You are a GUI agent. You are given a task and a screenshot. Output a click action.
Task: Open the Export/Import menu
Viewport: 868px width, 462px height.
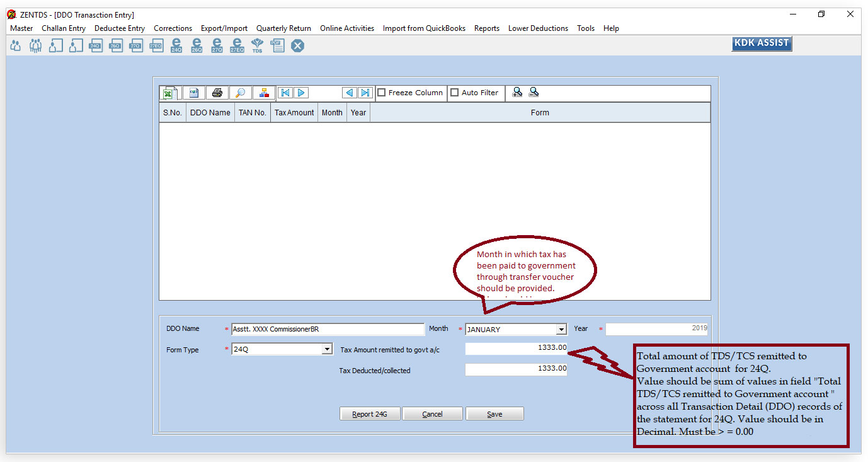pyautogui.click(x=224, y=28)
